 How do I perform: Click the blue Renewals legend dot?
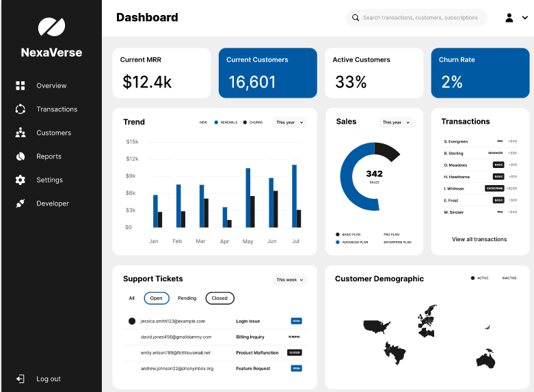pyautogui.click(x=216, y=122)
